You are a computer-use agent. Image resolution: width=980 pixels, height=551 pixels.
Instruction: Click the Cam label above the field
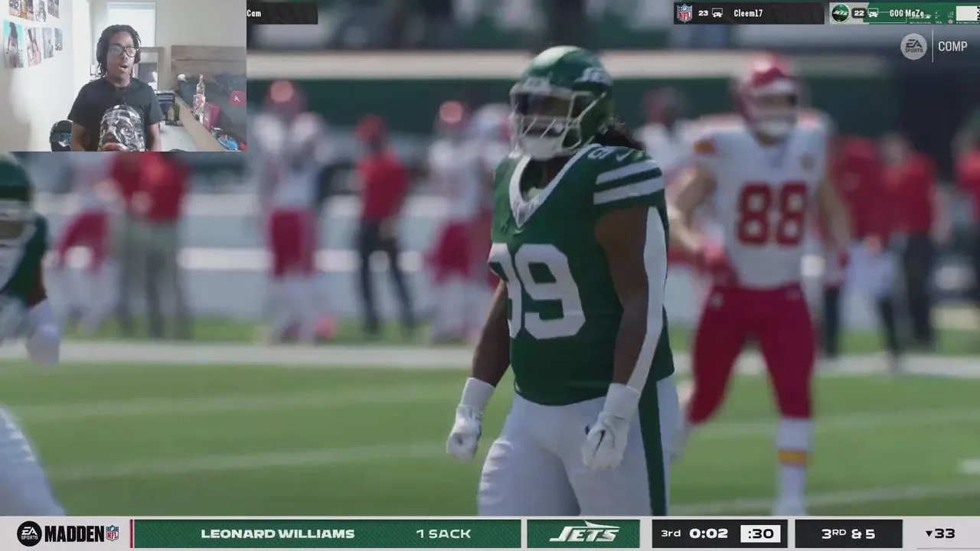(254, 13)
